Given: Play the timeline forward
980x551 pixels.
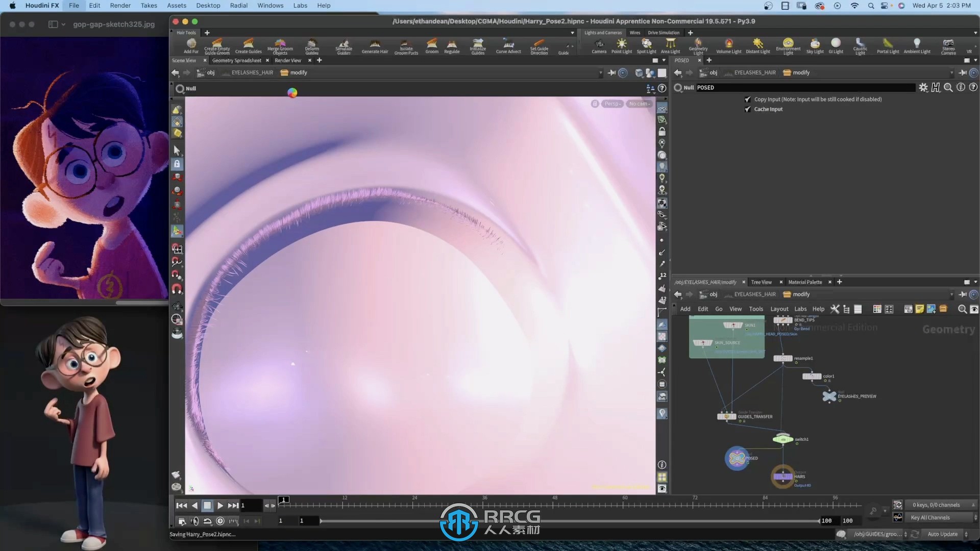Looking at the screenshot, I should (220, 506).
